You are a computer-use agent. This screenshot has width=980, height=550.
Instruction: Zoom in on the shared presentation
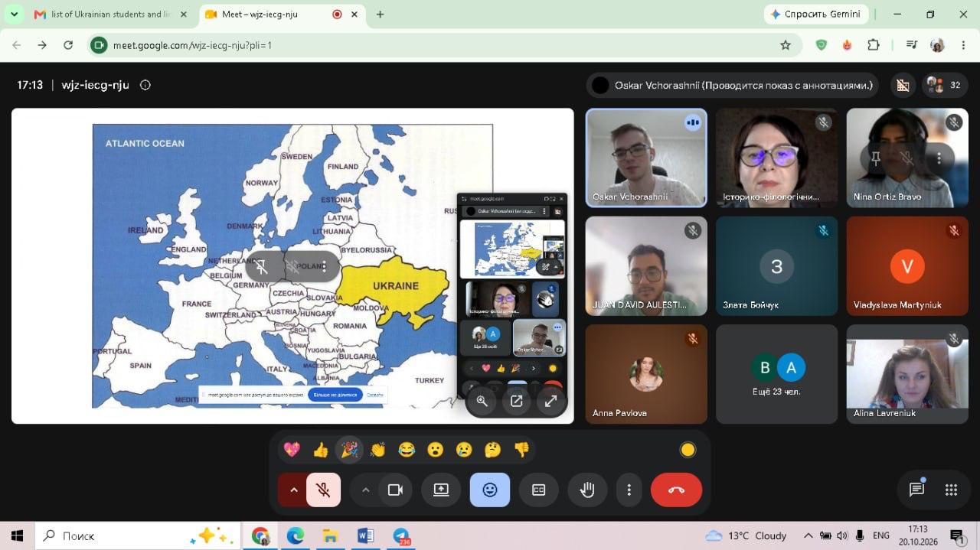tap(482, 401)
